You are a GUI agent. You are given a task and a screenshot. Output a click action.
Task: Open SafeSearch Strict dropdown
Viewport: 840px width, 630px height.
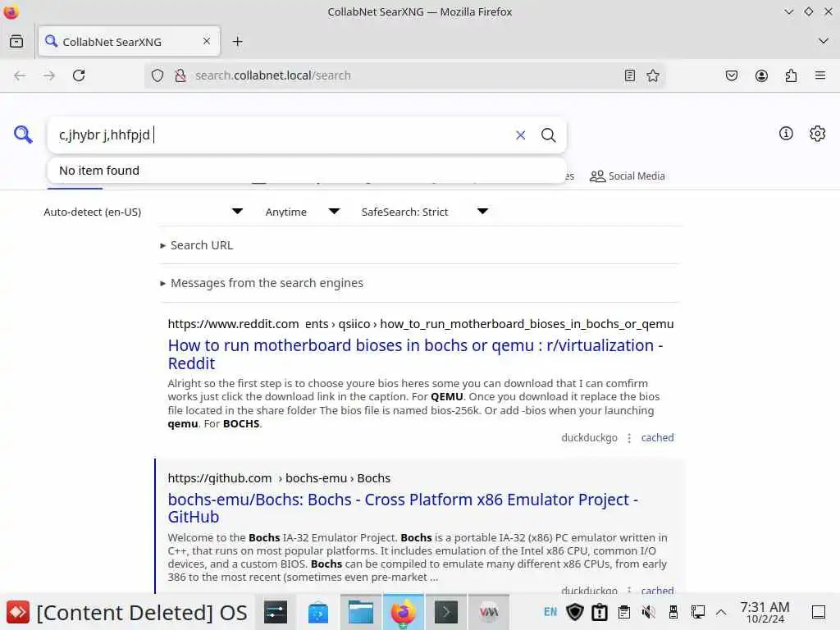click(x=425, y=212)
